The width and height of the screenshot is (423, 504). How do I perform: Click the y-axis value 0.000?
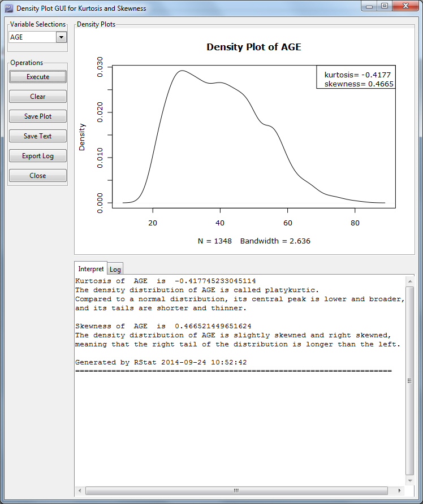tap(100, 203)
